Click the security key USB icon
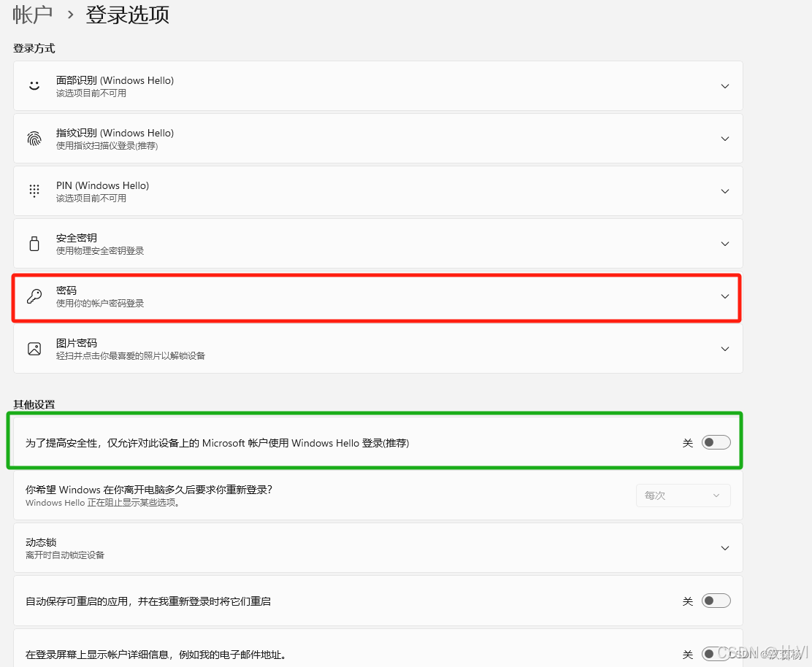812x667 pixels. click(34, 244)
